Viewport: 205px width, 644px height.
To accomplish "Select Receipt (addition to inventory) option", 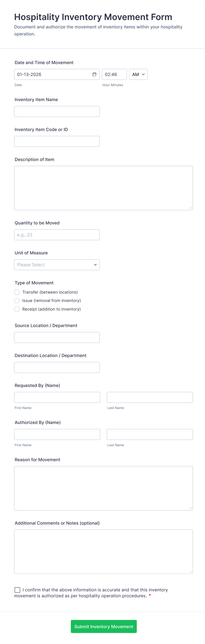I will (x=17, y=309).
